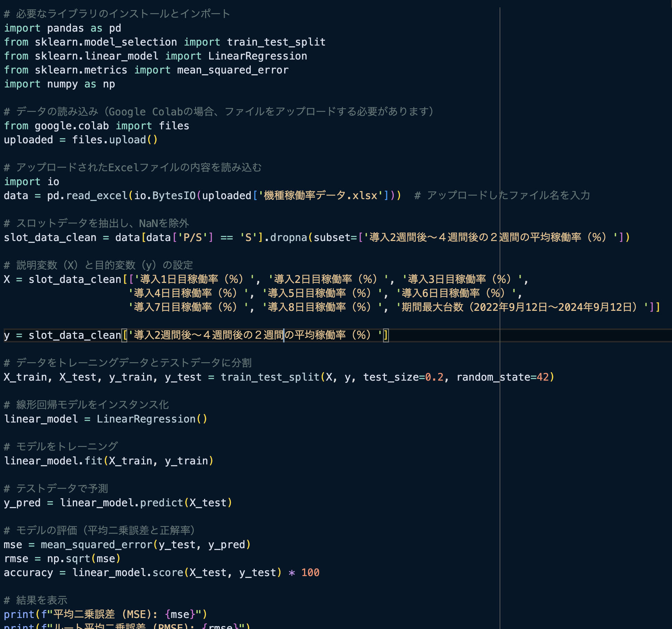Click the 'pandas' module name in first import
Image resolution: width=672 pixels, height=629 pixels.
point(65,28)
